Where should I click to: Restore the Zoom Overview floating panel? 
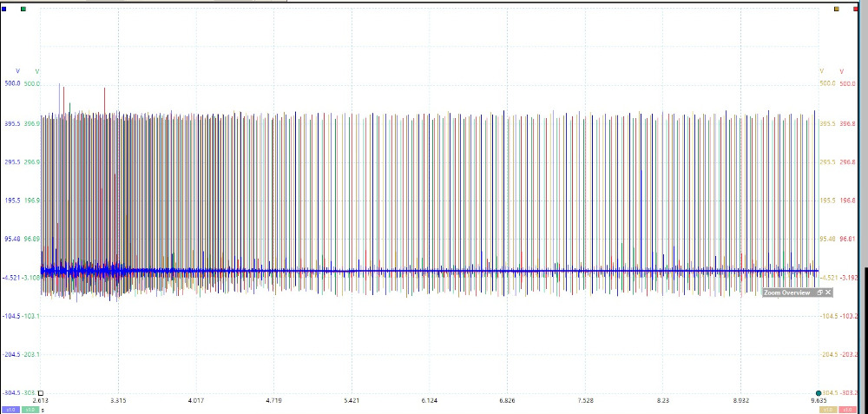pos(819,292)
